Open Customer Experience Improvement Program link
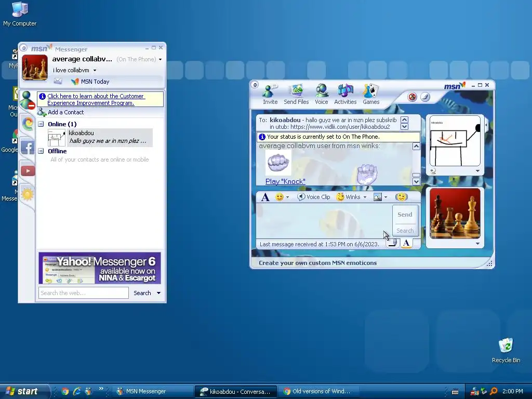Viewport: 532px width, 399px height. tap(96, 99)
